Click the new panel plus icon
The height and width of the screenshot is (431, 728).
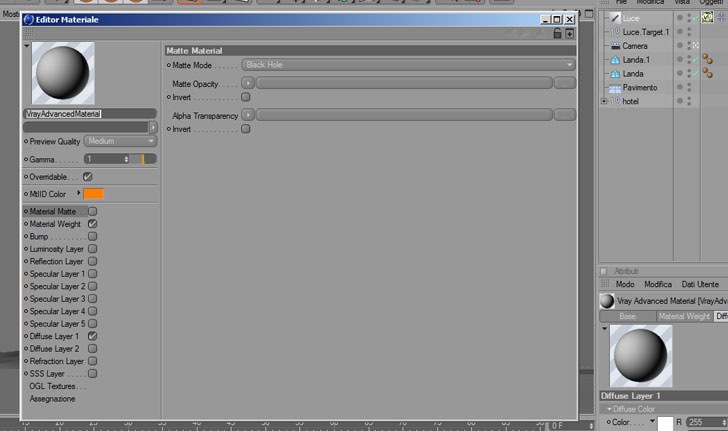coord(570,34)
